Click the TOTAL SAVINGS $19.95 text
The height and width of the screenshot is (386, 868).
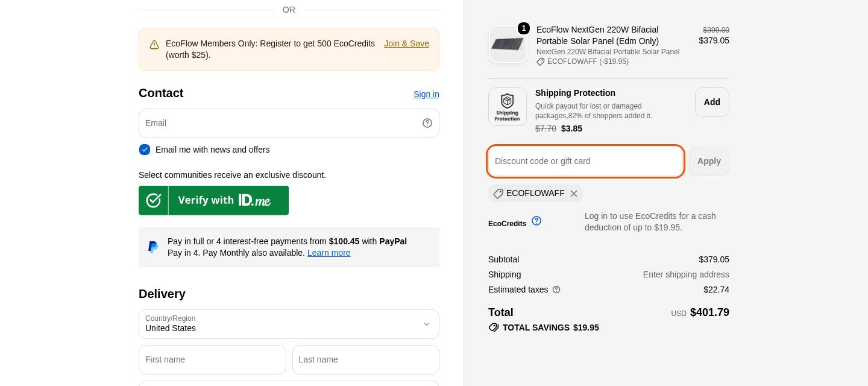[x=550, y=327]
